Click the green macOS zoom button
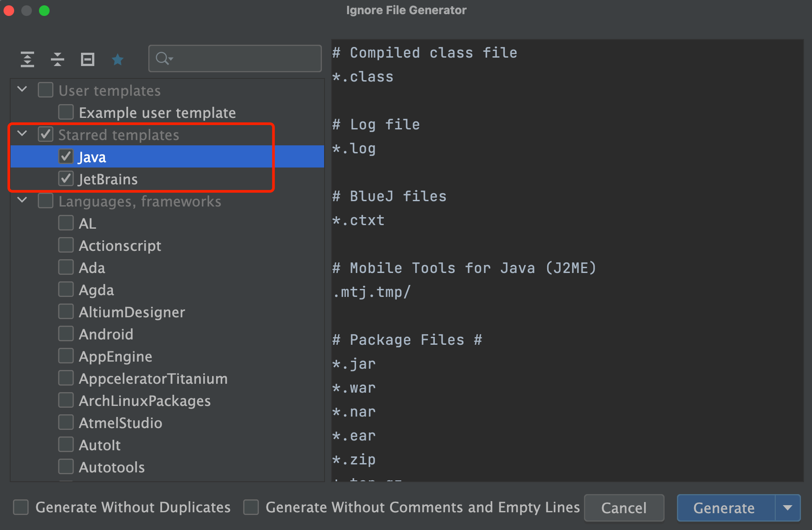 pyautogui.click(x=44, y=11)
